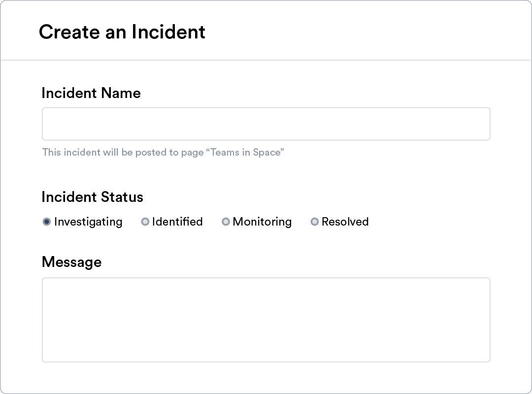The width and height of the screenshot is (532, 394).
Task: Click the Create an Incident heading
Action: coord(122,32)
